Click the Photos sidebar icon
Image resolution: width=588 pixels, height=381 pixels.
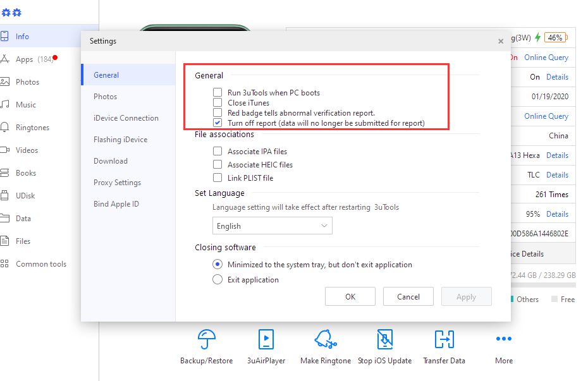click(4, 82)
